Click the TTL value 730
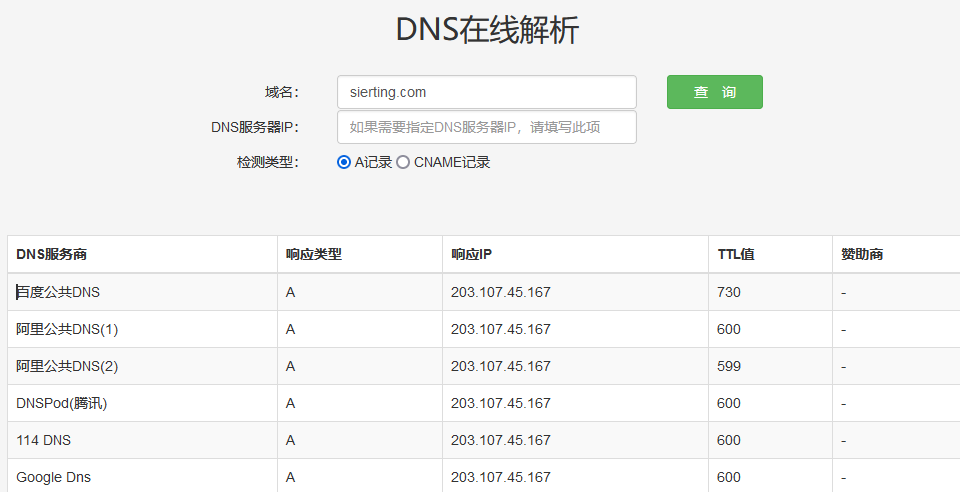The height and width of the screenshot is (492, 960). (729, 293)
